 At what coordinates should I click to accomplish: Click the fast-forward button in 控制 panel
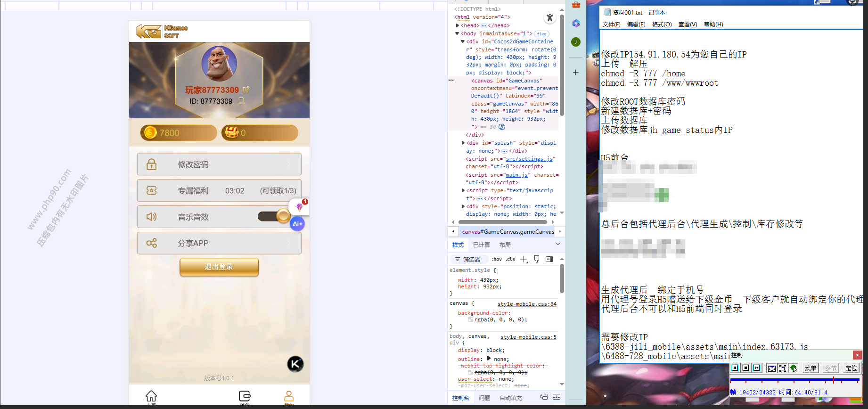tap(757, 368)
